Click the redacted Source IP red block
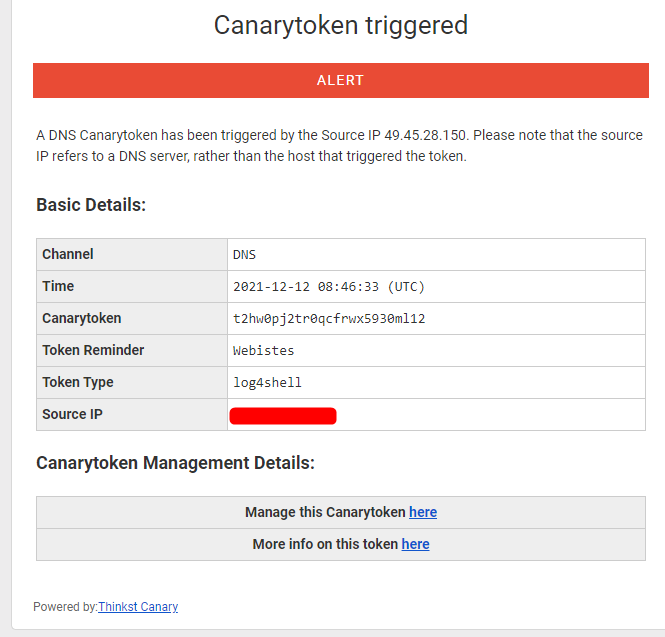The image size is (665, 637). [283, 416]
